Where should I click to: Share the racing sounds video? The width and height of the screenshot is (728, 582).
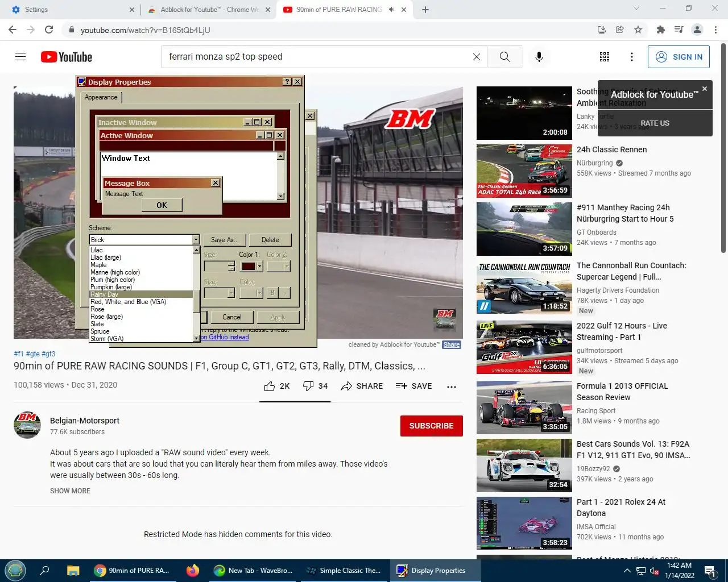[362, 386]
